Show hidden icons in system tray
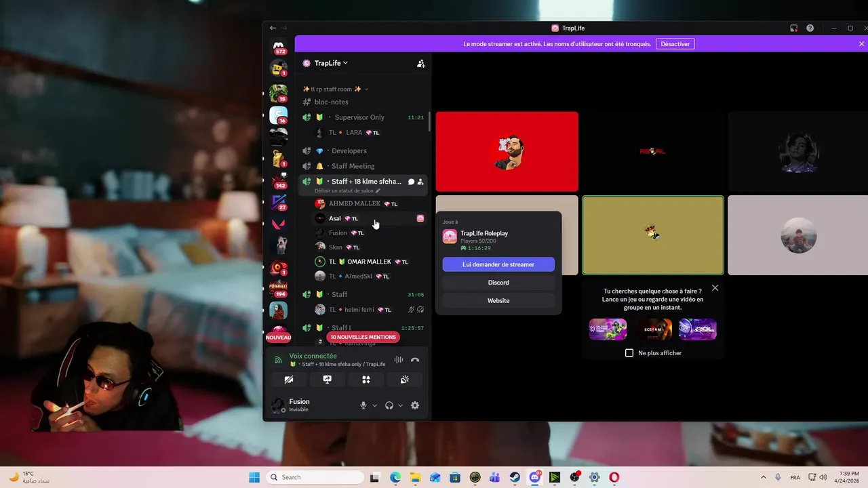 pos(764,477)
